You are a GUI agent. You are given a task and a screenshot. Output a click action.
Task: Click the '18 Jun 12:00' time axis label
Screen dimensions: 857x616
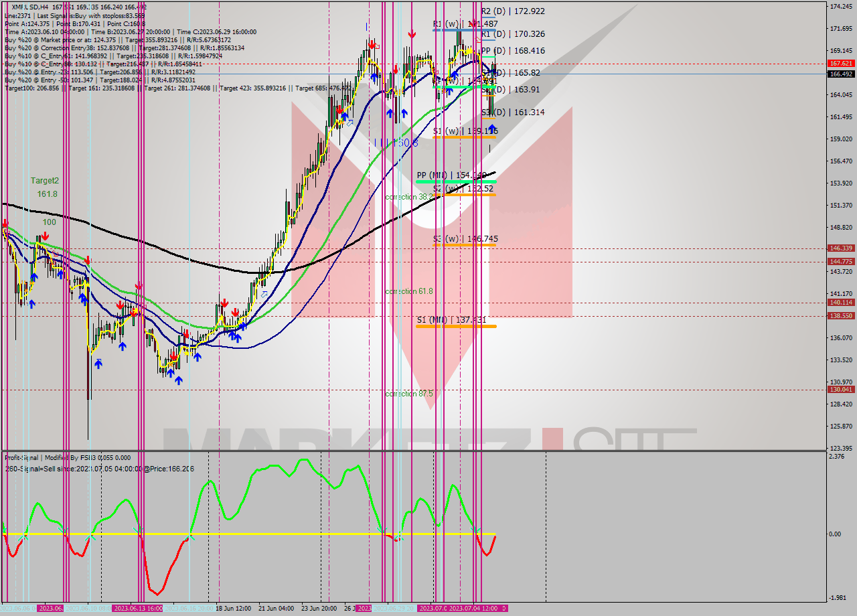coord(233,608)
